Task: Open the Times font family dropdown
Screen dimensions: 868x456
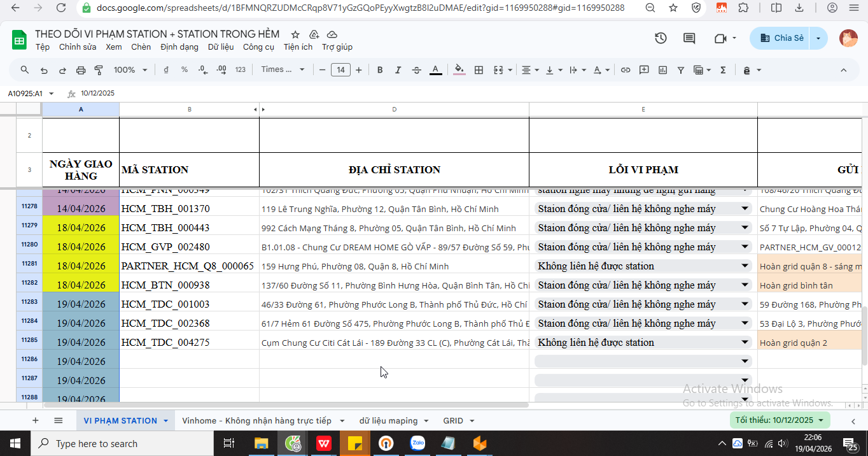Action: coord(283,70)
